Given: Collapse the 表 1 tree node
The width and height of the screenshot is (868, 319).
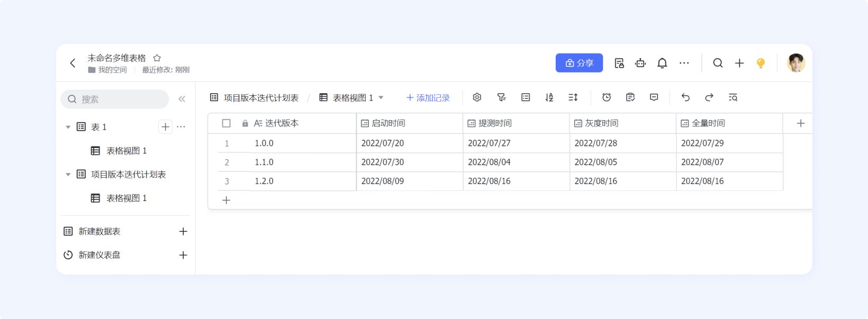Looking at the screenshot, I should click(68, 127).
